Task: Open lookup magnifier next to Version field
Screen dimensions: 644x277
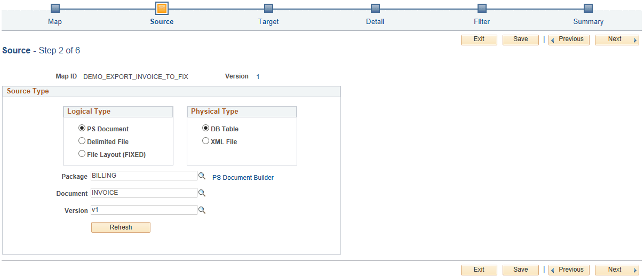Action: [202, 210]
